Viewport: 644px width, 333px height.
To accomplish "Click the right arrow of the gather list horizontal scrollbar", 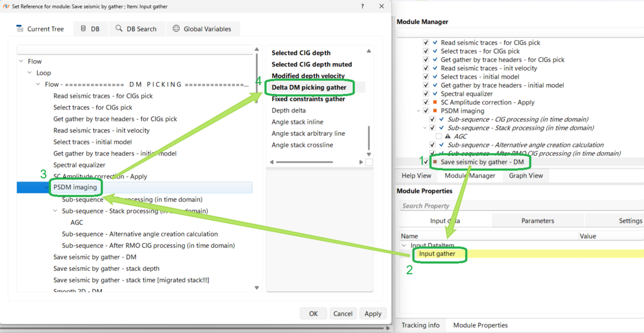I will (361, 162).
